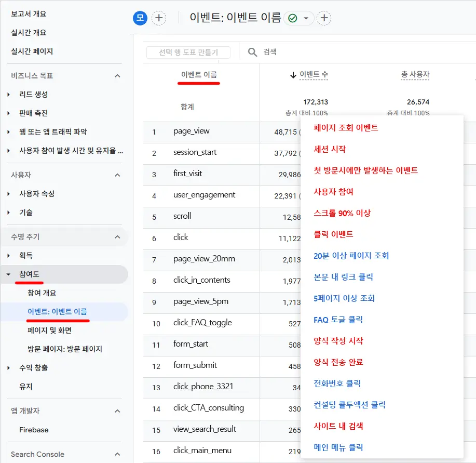476x463 pixels.
Task: Click the 26,574 total users value
Action: tap(418, 102)
